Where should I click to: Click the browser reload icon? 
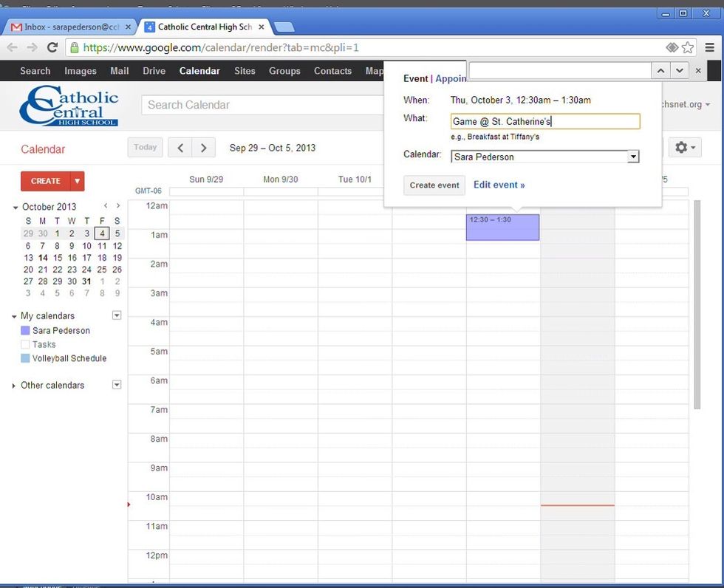click(x=52, y=47)
